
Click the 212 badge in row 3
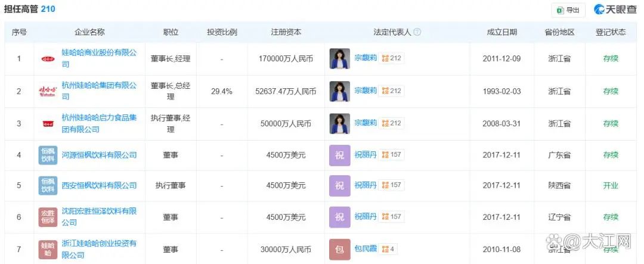tap(391, 123)
